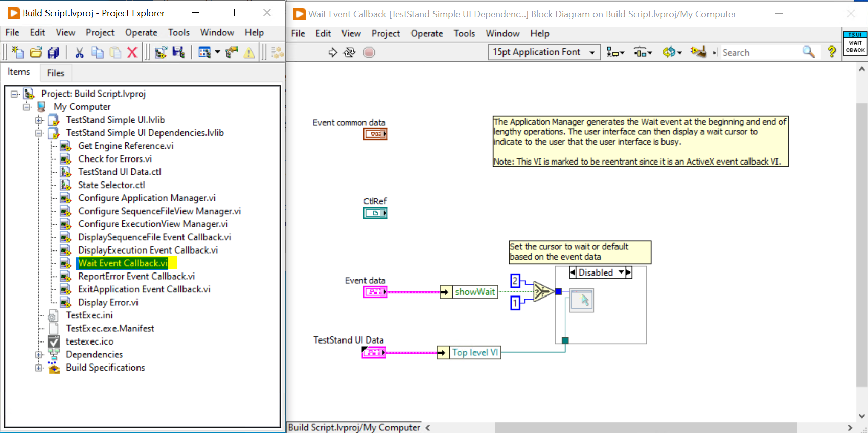Click inside the Search field
This screenshot has width=868, height=433.
pyautogui.click(x=760, y=52)
